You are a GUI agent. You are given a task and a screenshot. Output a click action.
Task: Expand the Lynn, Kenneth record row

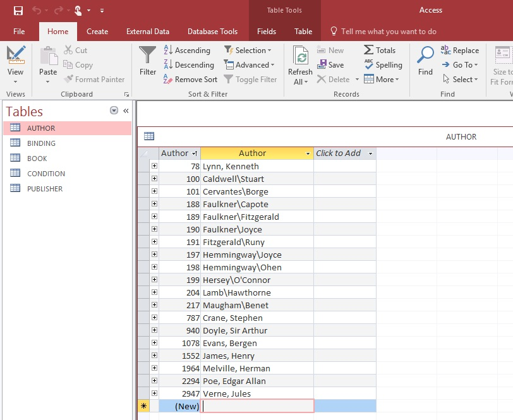pyautogui.click(x=154, y=166)
